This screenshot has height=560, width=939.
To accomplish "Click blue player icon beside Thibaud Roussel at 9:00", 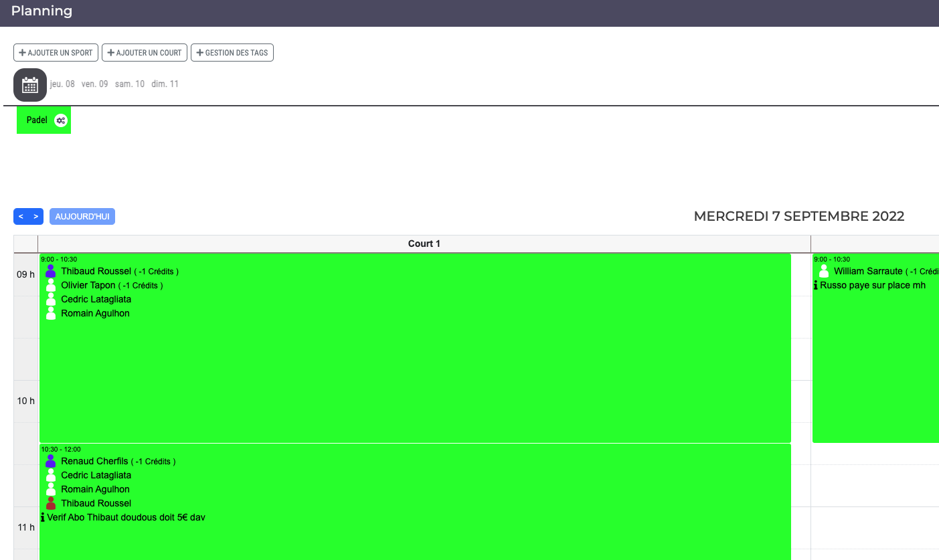I will coord(51,271).
